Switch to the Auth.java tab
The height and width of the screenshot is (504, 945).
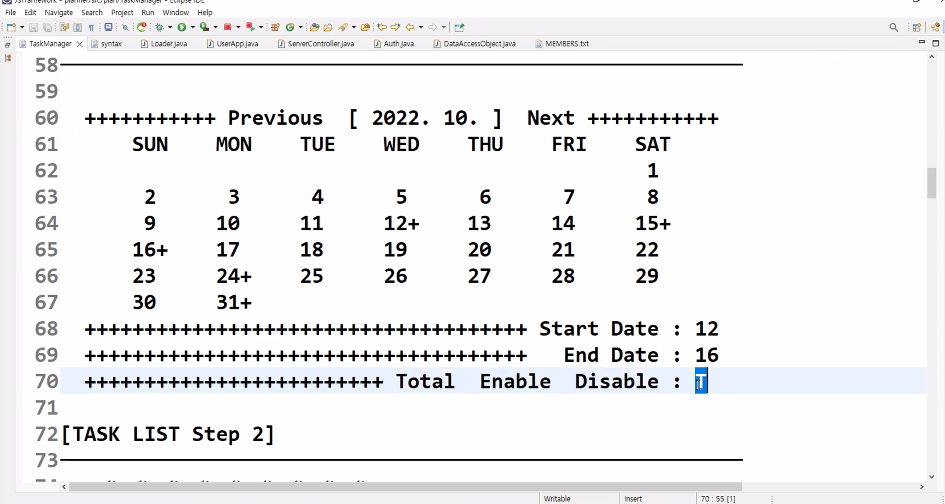(394, 43)
